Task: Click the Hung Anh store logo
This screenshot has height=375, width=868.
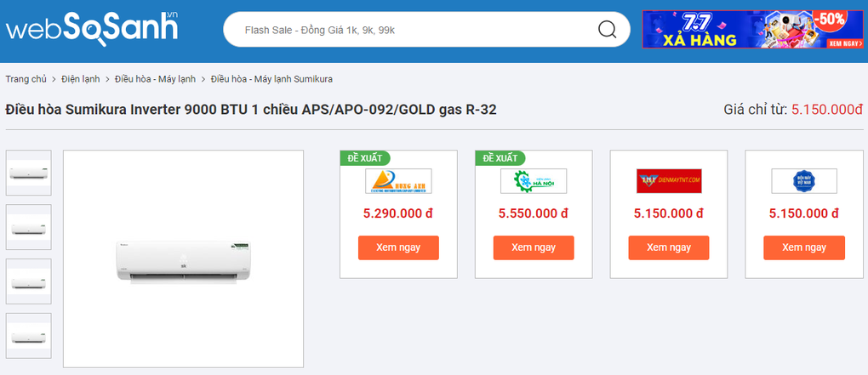Action: (398, 181)
